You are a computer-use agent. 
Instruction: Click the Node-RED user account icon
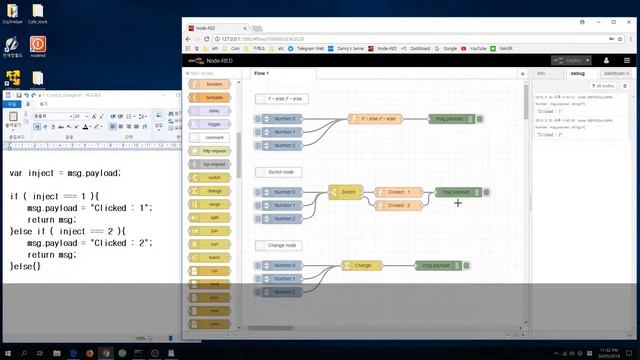click(606, 60)
